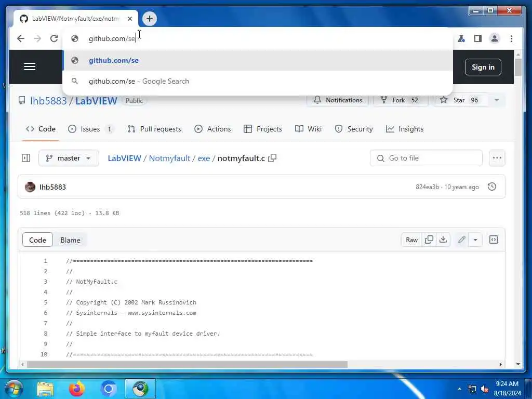This screenshot has width=532, height=399.
Task: Reload the current page
Action: point(54,38)
